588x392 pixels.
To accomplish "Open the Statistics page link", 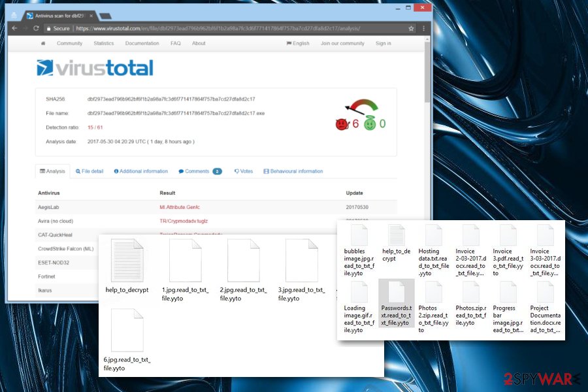I will [103, 44].
